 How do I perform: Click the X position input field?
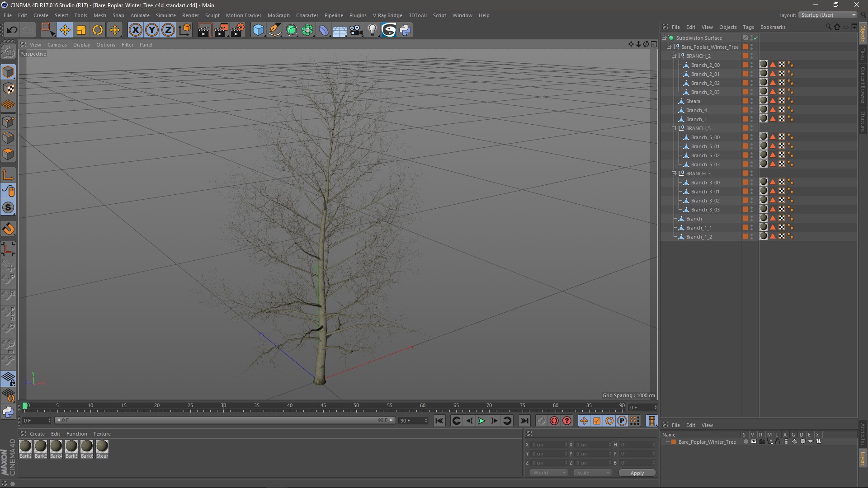(548, 445)
